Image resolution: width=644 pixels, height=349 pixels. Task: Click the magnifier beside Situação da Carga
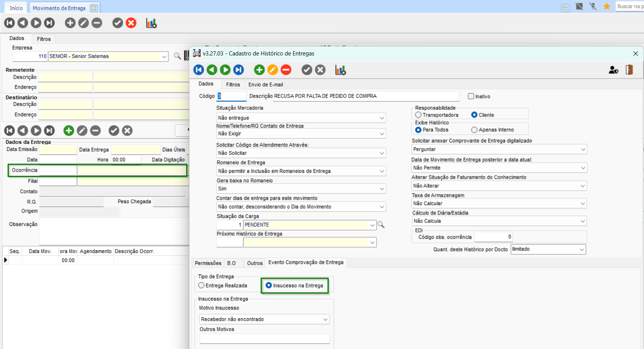(x=381, y=225)
